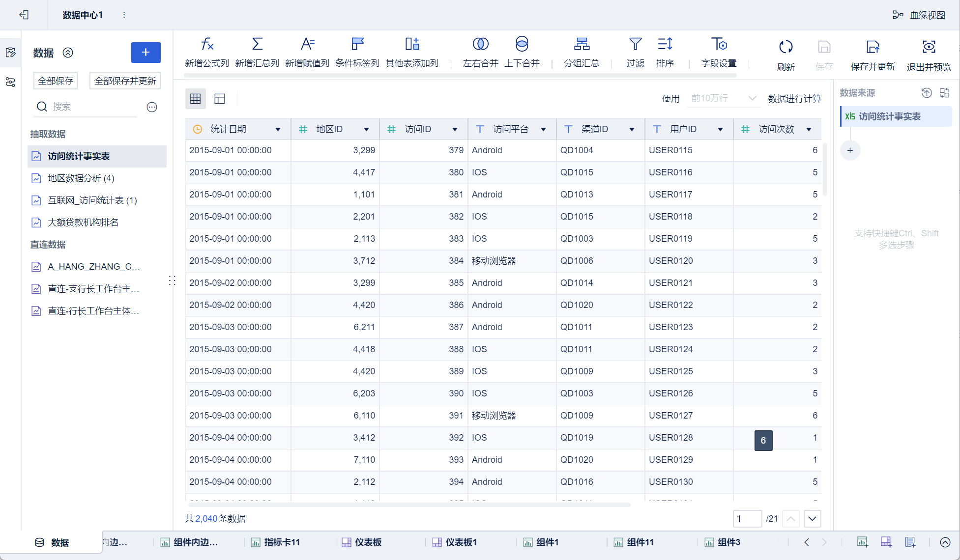Expand the 访问平台 column dropdown arrow
Screen dimensions: 960x560
543,129
